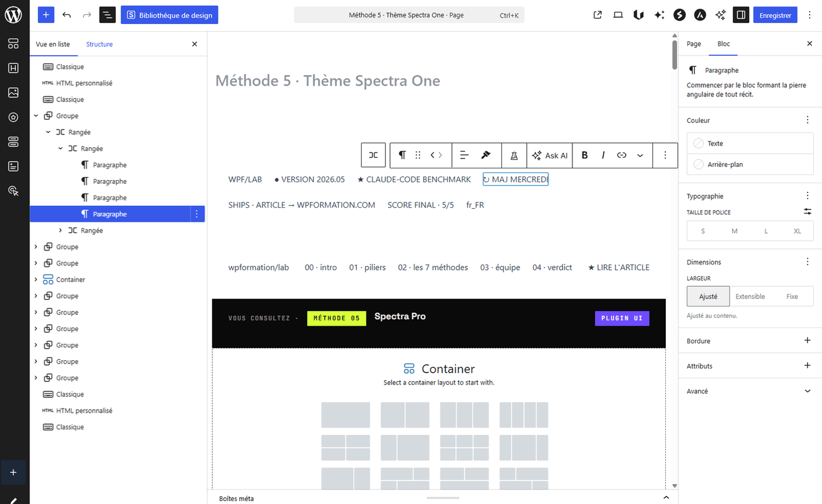Select the first Classique block in list
Image resolution: width=822 pixels, height=504 pixels.
coord(70,67)
